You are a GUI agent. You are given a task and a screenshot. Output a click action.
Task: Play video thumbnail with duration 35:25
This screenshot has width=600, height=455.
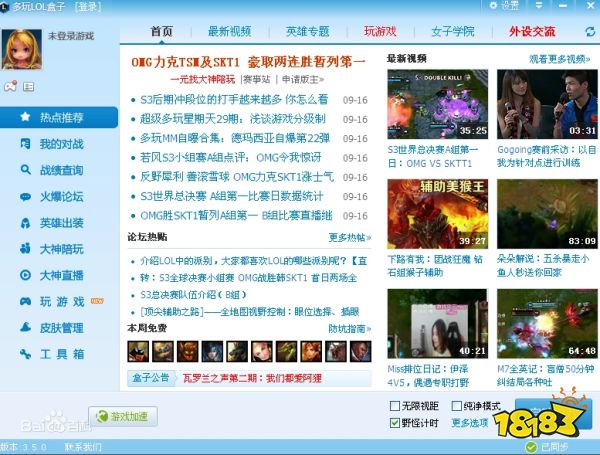[437, 104]
